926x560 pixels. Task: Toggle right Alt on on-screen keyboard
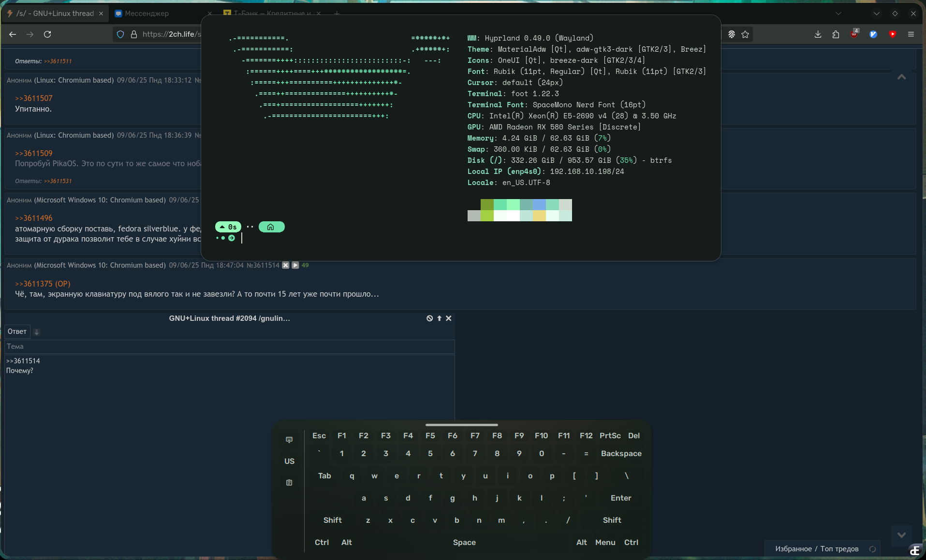point(581,543)
